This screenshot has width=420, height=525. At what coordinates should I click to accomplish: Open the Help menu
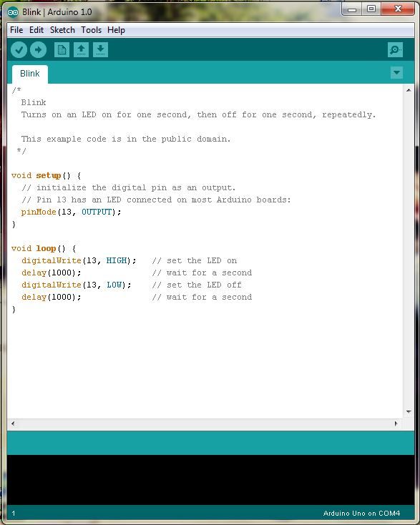click(116, 30)
